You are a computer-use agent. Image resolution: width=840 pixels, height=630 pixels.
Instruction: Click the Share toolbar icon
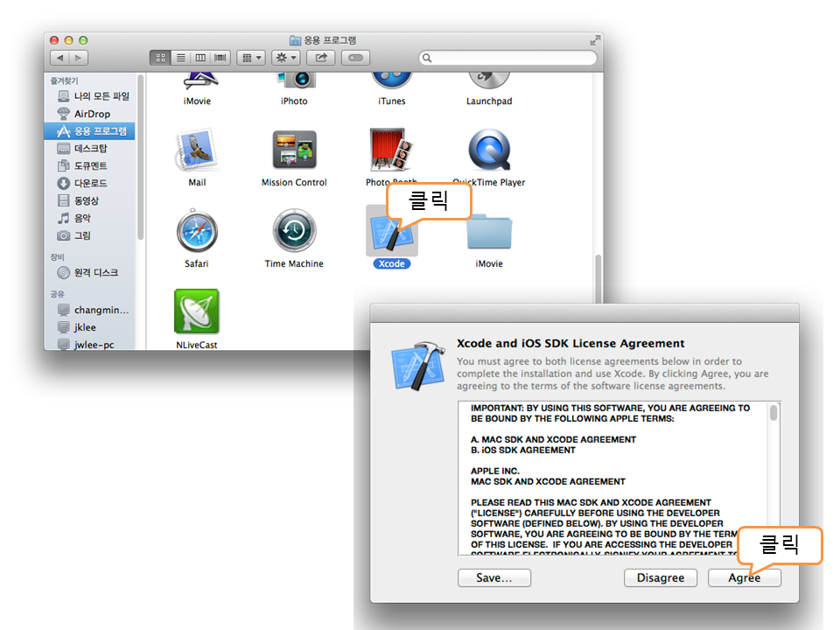(321, 58)
